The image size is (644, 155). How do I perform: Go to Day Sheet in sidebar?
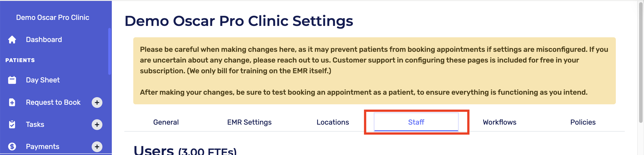click(43, 80)
